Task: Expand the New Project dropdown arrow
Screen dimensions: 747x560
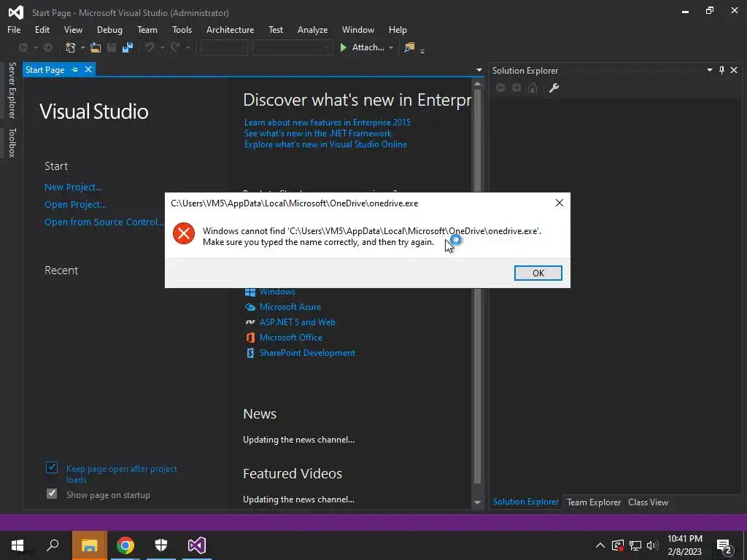Action: coord(82,47)
